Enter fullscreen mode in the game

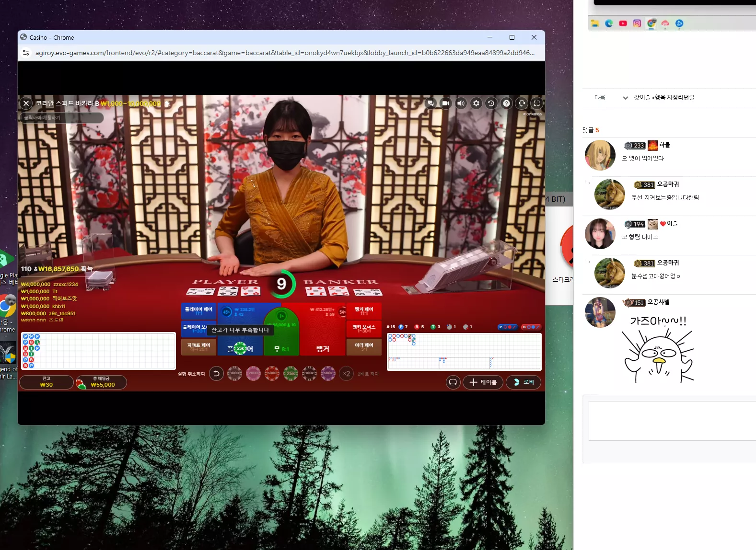[x=537, y=103]
